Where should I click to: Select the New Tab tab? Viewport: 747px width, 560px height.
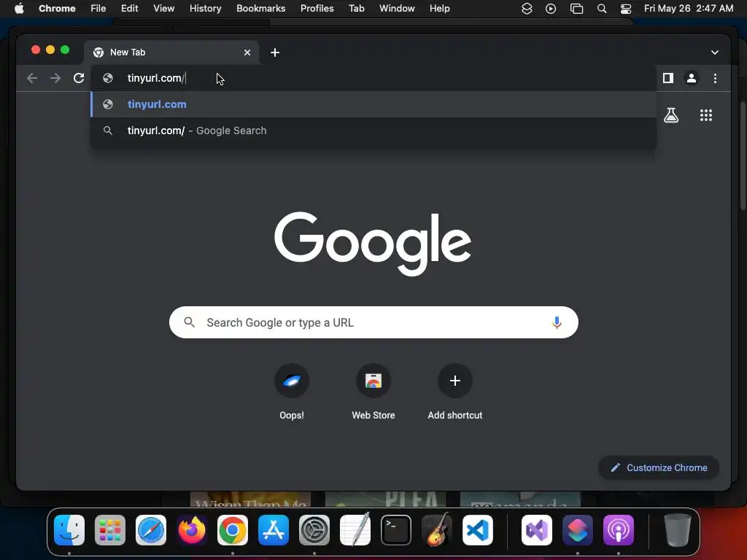click(171, 52)
